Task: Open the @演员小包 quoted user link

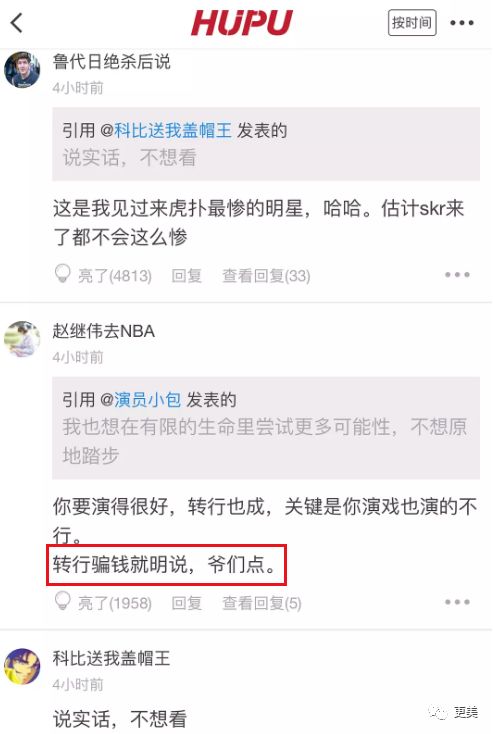Action: coord(141,399)
